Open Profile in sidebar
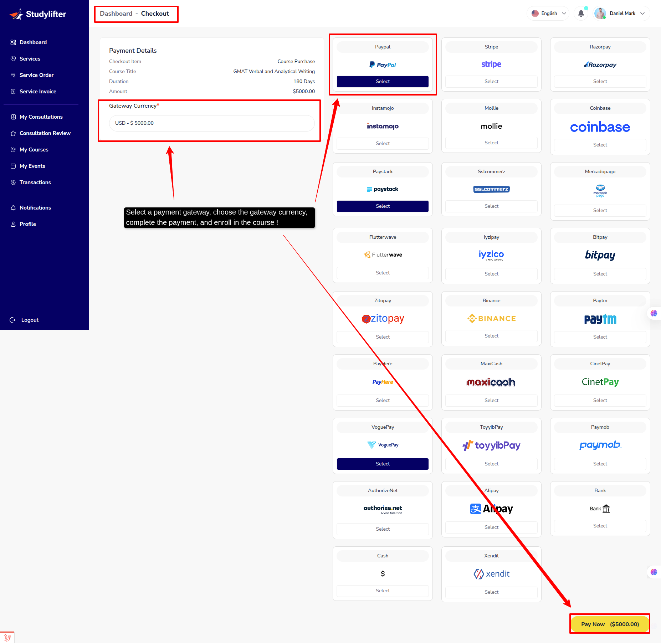 click(28, 224)
